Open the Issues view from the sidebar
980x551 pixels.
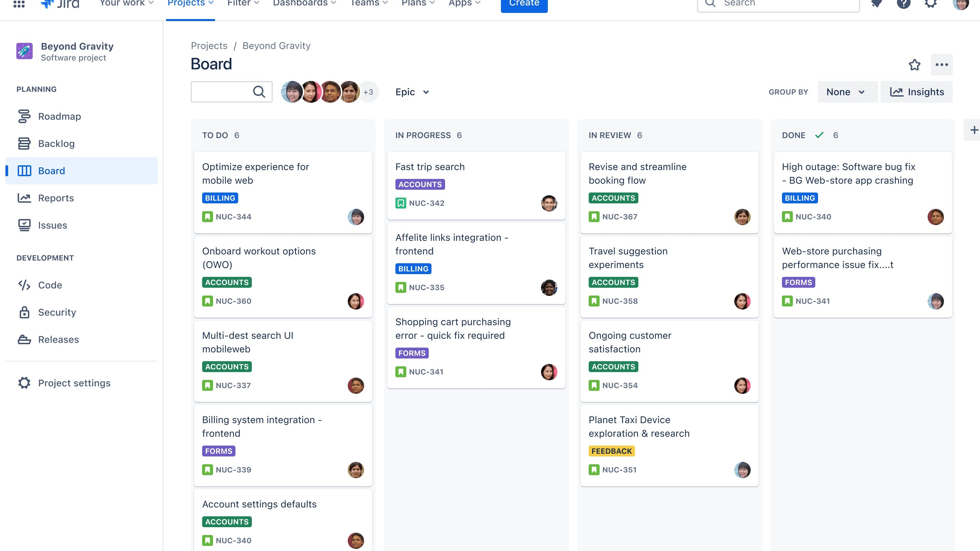coord(52,225)
